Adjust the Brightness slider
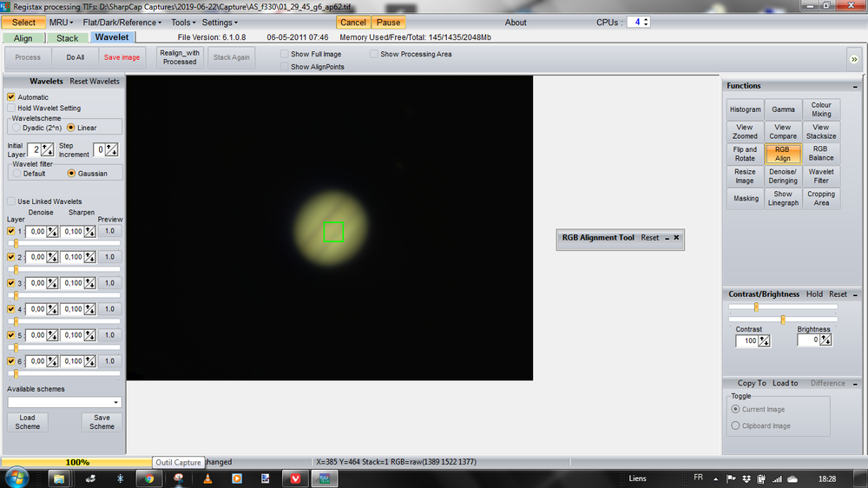Screen dimensions: 868x488 pyautogui.click(x=783, y=320)
